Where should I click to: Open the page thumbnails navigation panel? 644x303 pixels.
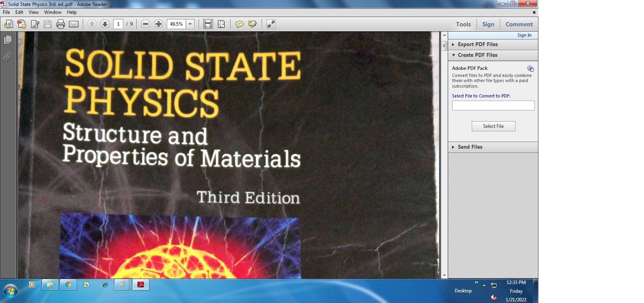coord(7,40)
